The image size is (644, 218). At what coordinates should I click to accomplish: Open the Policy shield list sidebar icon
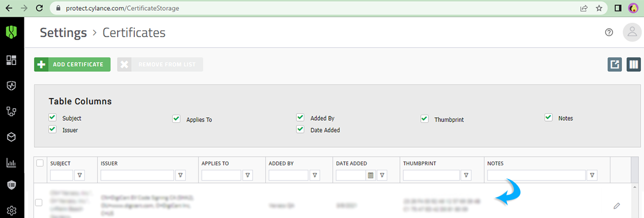(11, 185)
